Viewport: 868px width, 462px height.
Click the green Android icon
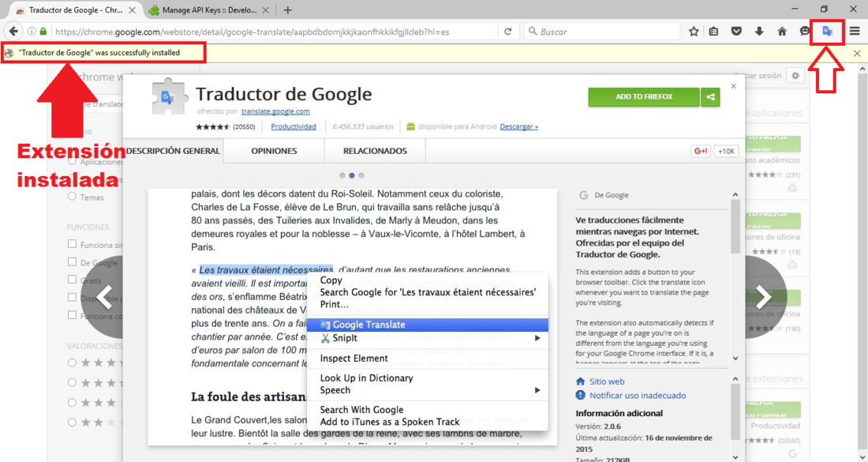(410, 126)
